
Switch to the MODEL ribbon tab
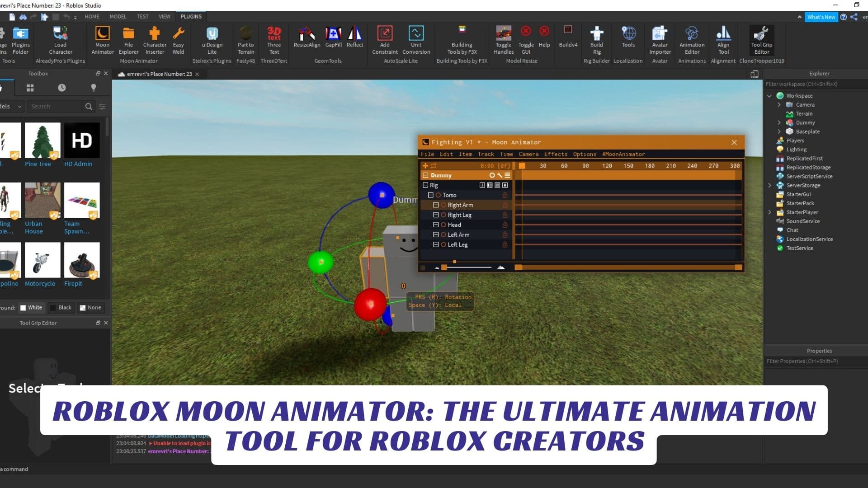click(118, 17)
